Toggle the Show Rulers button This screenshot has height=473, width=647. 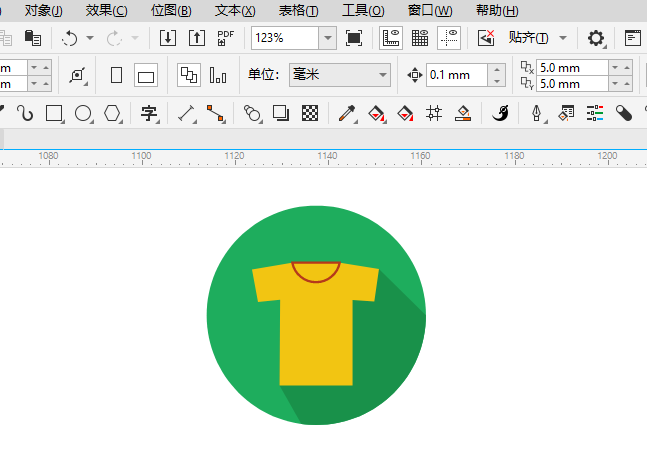pyautogui.click(x=391, y=38)
